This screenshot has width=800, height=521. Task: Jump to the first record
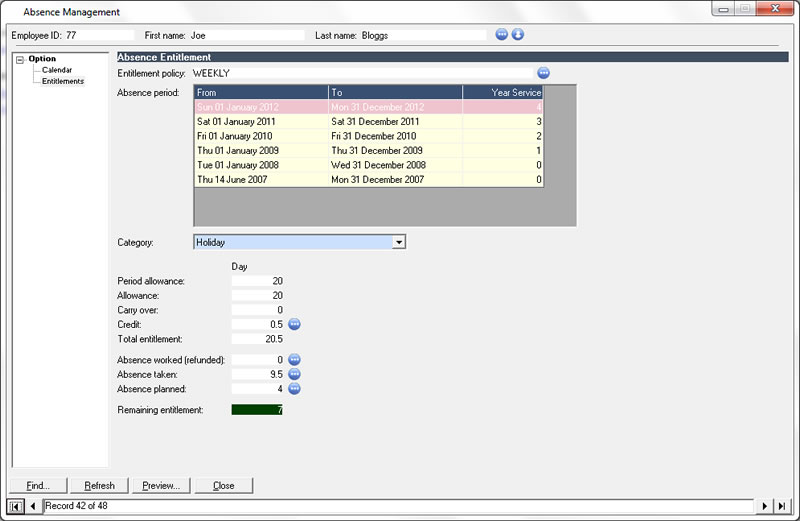click(17, 506)
